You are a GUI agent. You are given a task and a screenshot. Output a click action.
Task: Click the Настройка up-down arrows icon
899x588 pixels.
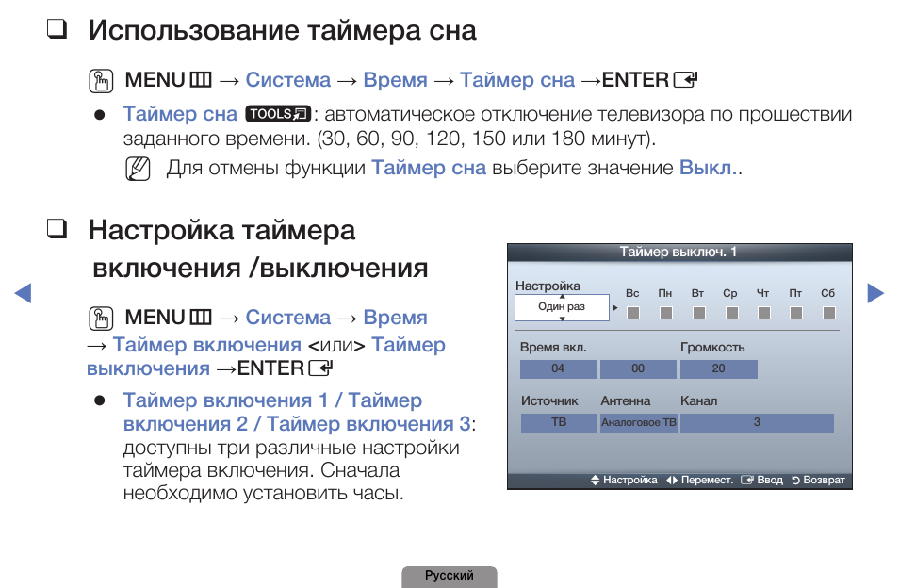click(596, 480)
